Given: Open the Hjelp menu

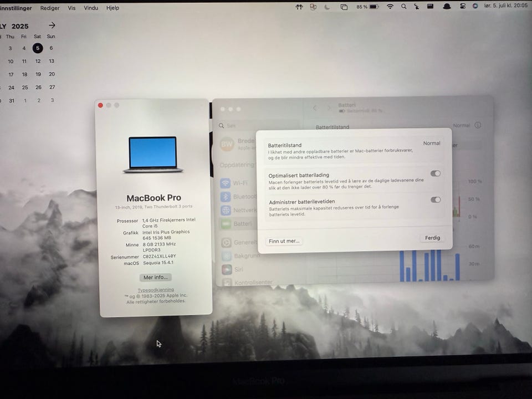Looking at the screenshot, I should point(112,8).
